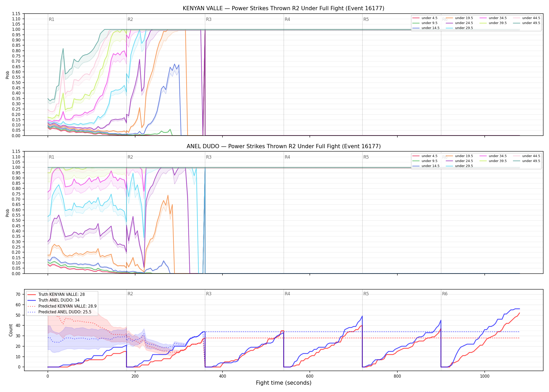Click the 'Fight time (seconds)' axis label
The image size is (549, 392).
[x=284, y=383]
